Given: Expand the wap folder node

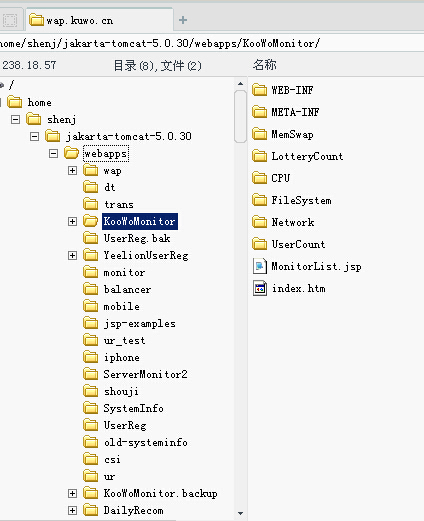Looking at the screenshot, I should (x=72, y=170).
